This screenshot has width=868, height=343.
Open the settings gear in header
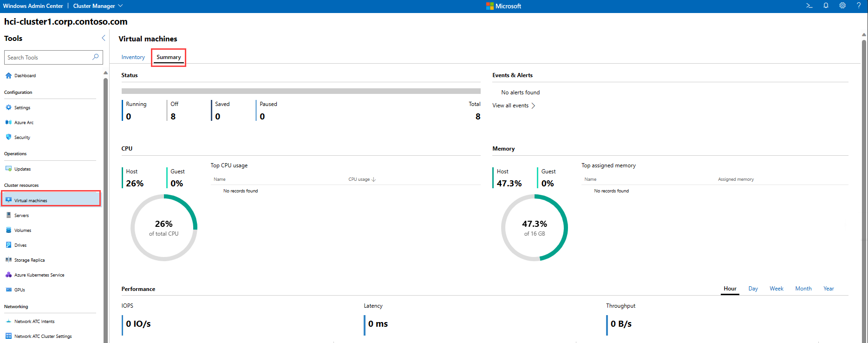click(x=842, y=6)
